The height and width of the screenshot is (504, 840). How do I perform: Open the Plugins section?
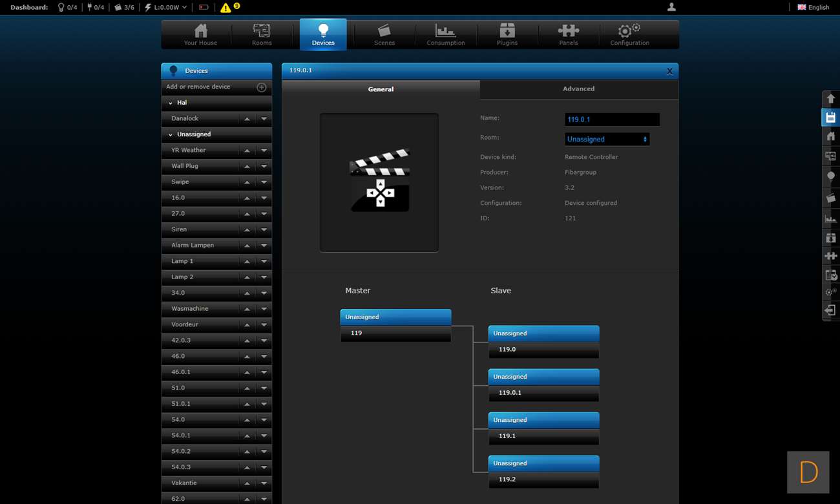pos(507,35)
